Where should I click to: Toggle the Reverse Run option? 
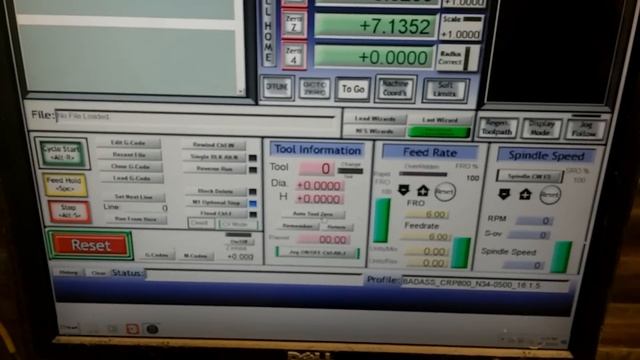(214, 169)
